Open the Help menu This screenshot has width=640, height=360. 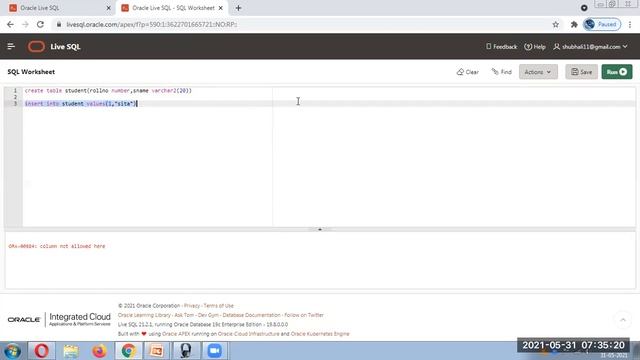(535, 47)
